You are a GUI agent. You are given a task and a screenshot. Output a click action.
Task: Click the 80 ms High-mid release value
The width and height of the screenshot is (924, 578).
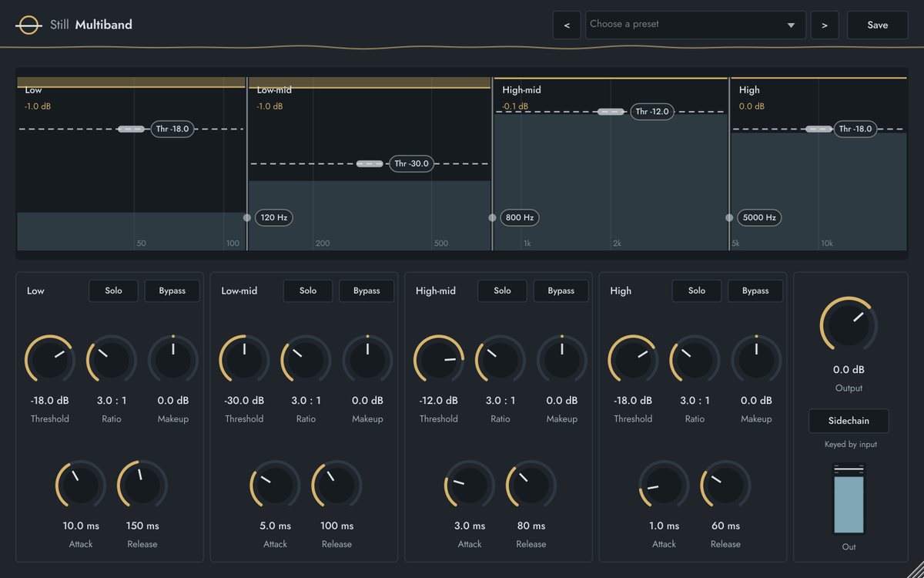coord(531,526)
